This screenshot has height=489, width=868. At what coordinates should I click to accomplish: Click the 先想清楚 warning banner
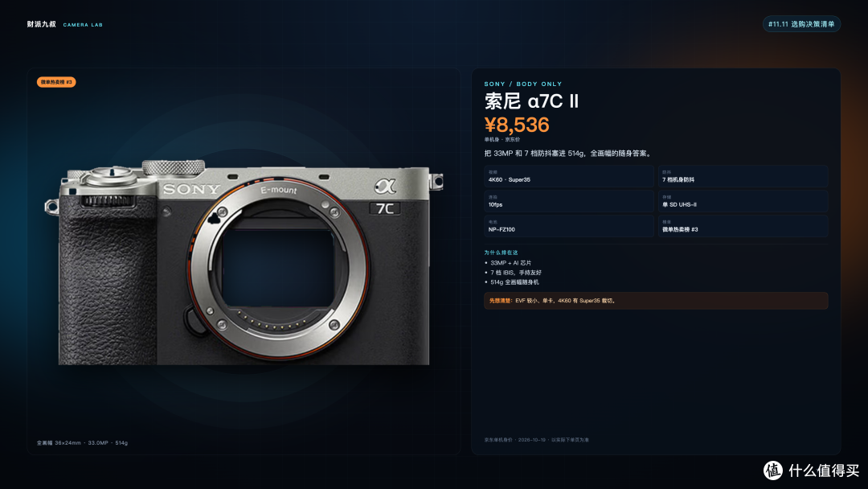pyautogui.click(x=656, y=301)
